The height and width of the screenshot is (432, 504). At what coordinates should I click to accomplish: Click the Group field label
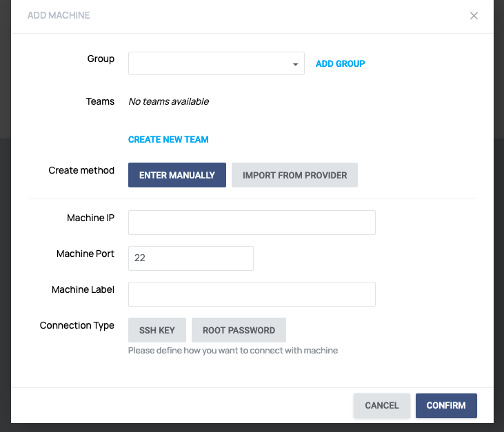click(x=101, y=59)
